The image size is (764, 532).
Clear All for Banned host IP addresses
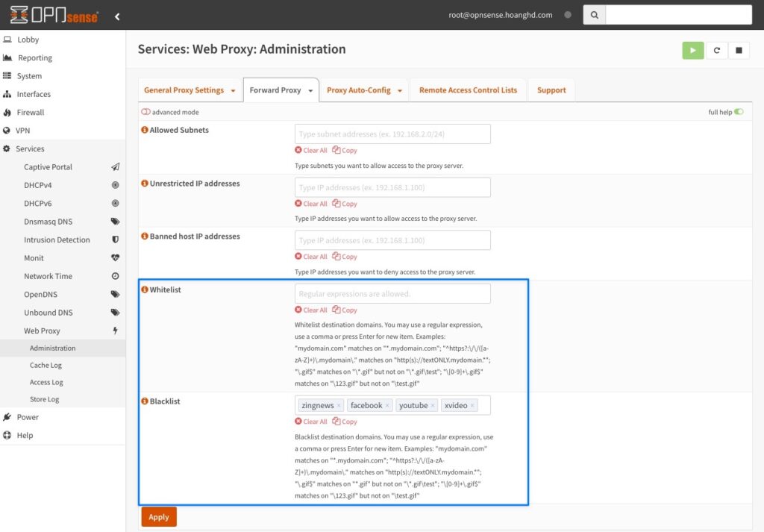(311, 256)
